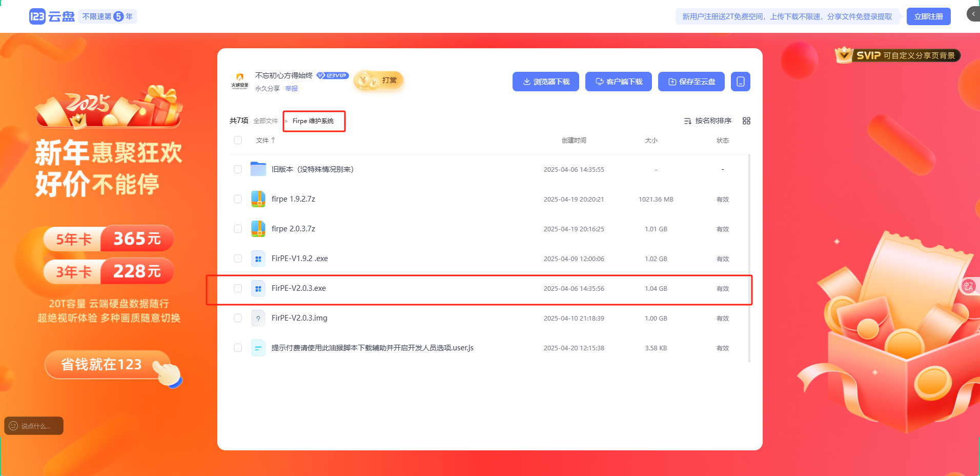Select 提示付费请使用此油猴脚本 user.js file name
This screenshot has width=980, height=476.
373,348
